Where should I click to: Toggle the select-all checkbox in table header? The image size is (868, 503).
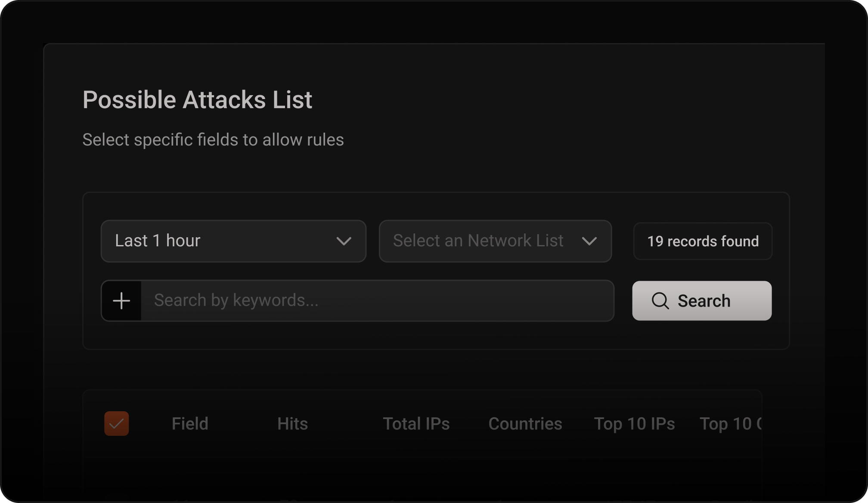[117, 423]
